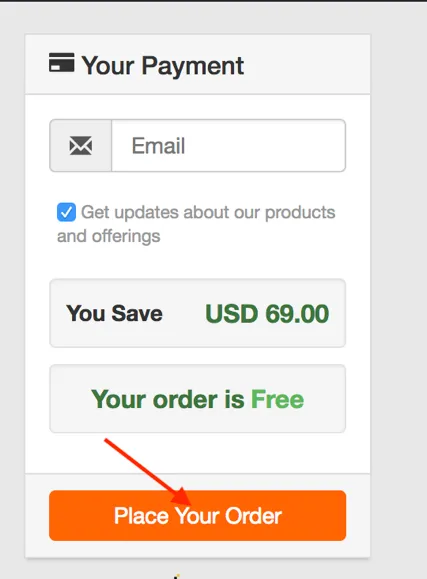Toggle "Get updates about our products" label
Screen dimensions: 427x579
coord(208,212)
